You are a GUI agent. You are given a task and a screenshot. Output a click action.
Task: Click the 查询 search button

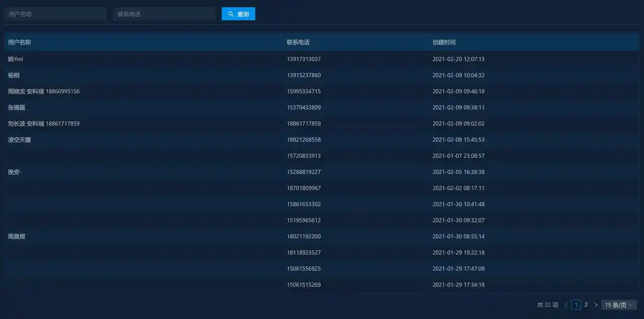click(238, 14)
